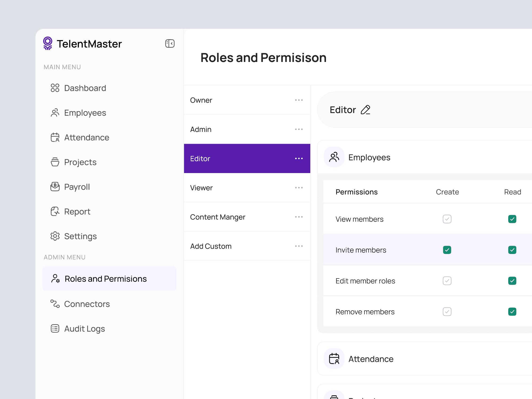Enable Create permission for Edit member roles
Screen dimensions: 532x399
coord(447,281)
